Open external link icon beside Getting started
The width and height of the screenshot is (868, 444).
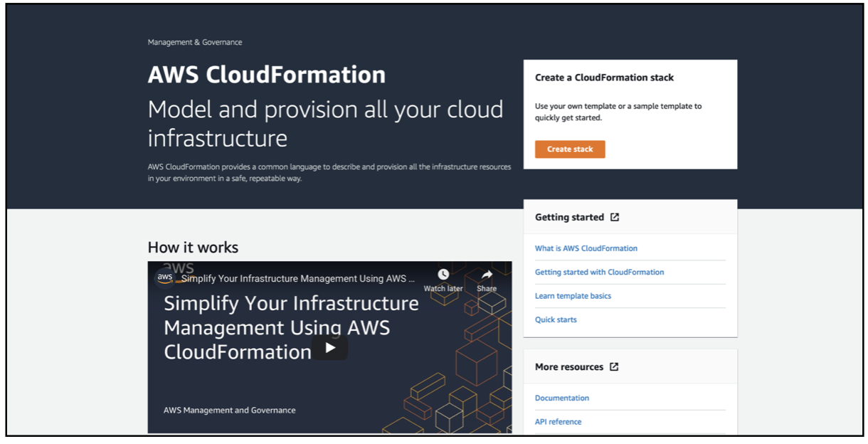615,217
